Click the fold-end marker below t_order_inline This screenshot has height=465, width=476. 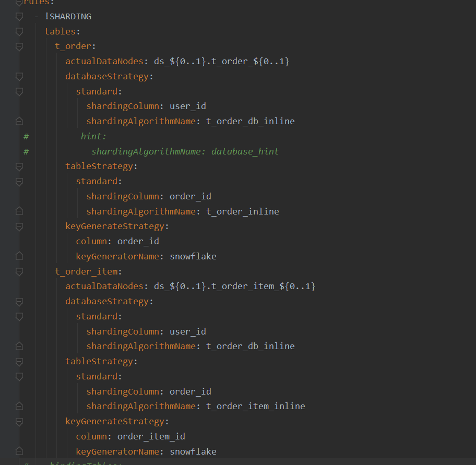19,211
